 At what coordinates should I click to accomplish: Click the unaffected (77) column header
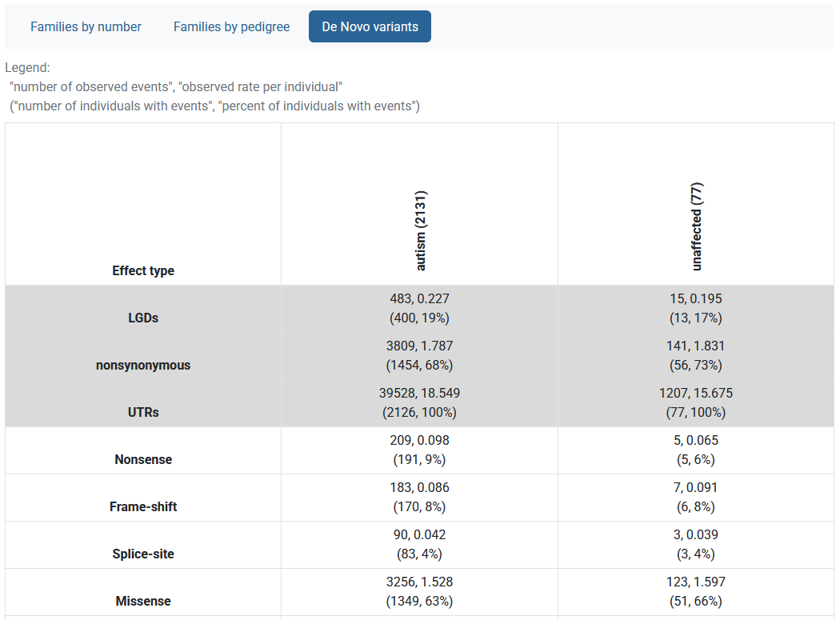[697, 226]
